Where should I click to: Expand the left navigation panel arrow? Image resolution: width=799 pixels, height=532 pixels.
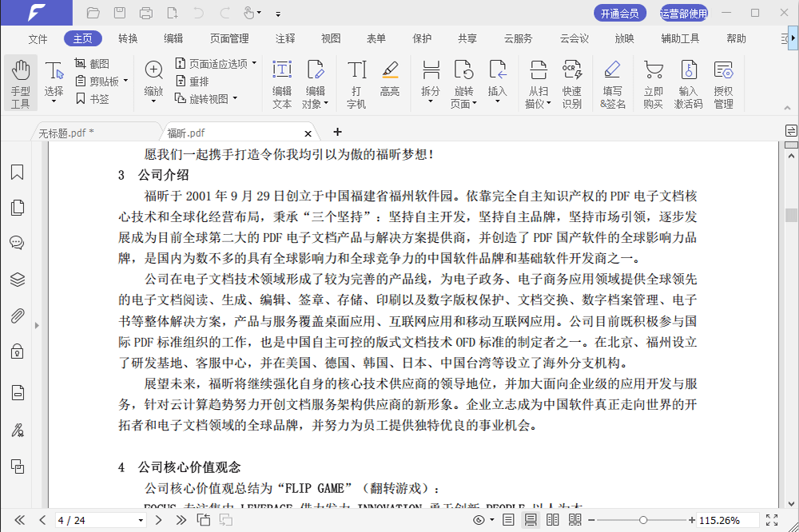[37, 325]
